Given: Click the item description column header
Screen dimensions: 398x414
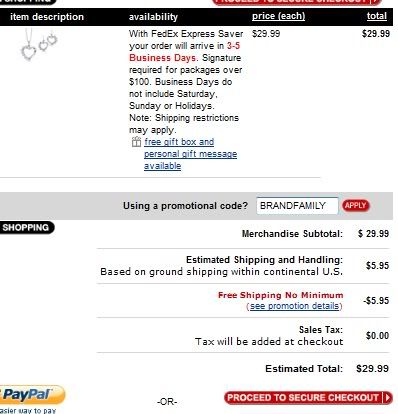Looking at the screenshot, I should point(47,17).
